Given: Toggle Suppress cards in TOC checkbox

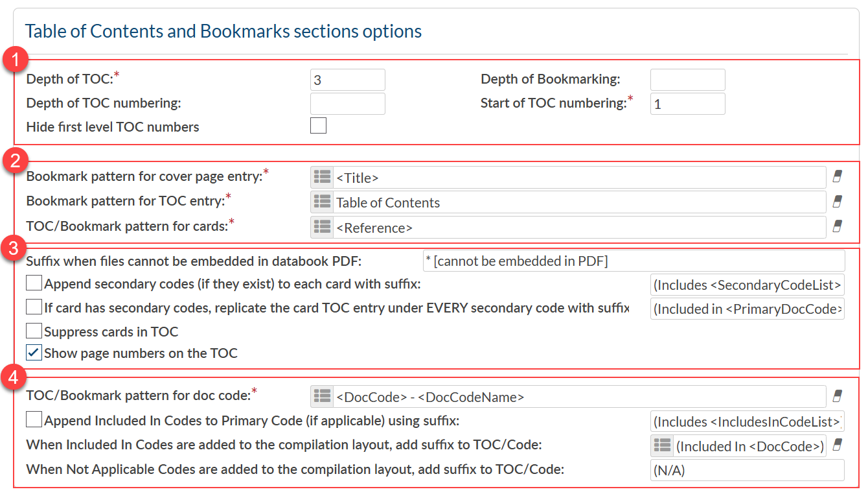Looking at the screenshot, I should pyautogui.click(x=34, y=331).
